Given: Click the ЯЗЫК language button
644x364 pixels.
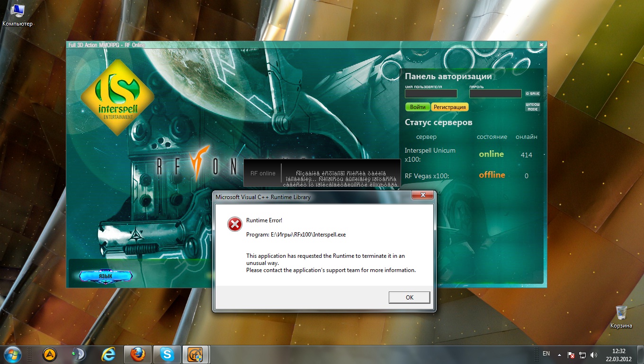Looking at the screenshot, I should click(x=106, y=275).
